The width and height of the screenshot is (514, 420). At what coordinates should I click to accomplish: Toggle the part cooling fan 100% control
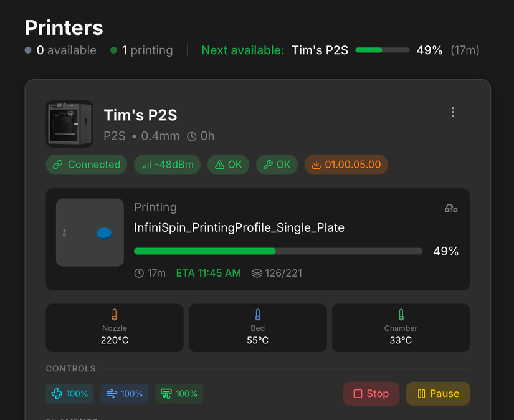pyautogui.click(x=69, y=394)
